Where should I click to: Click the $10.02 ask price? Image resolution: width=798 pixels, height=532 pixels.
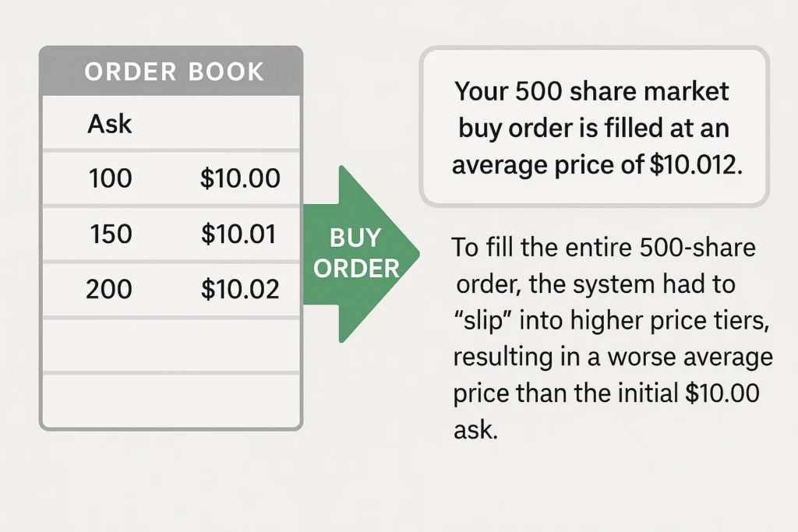point(239,289)
